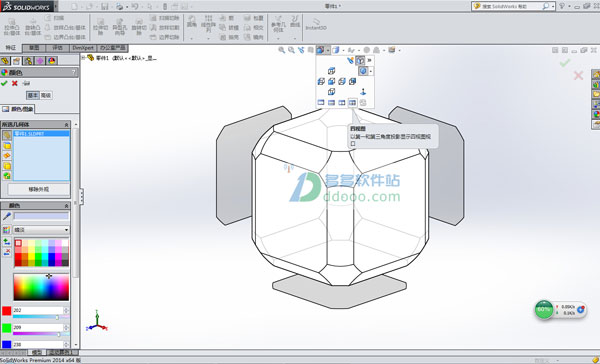Click New View icon in orientation flyout
The image size is (600, 364).
[x=350, y=60]
